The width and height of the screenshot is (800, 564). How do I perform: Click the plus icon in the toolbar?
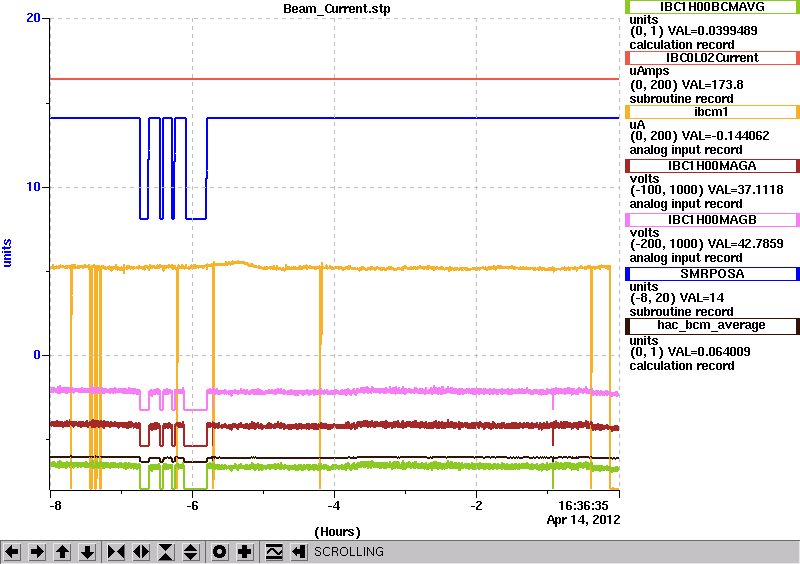pos(245,552)
